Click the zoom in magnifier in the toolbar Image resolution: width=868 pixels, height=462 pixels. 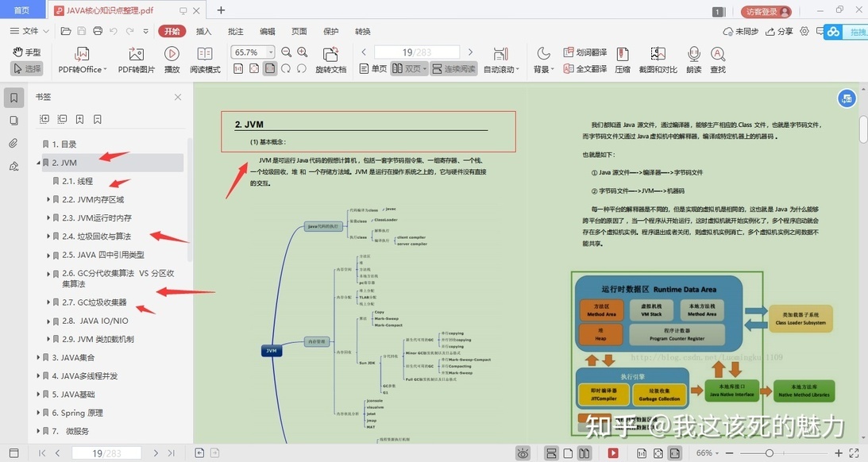[303, 52]
